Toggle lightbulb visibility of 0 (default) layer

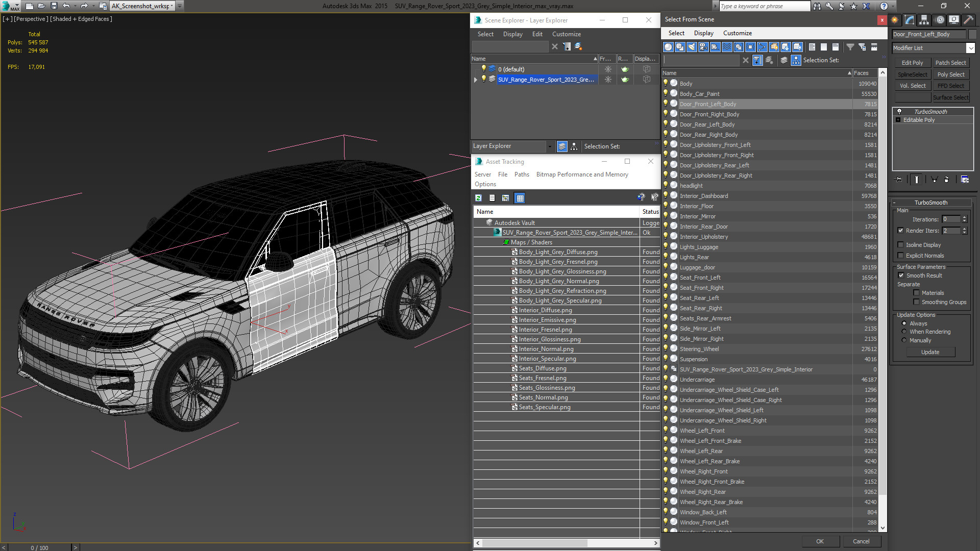click(483, 69)
